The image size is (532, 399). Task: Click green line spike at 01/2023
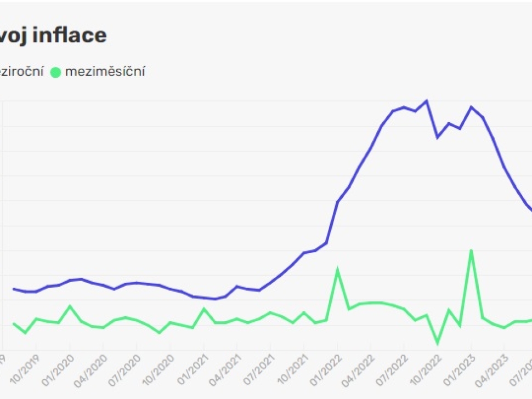(x=471, y=250)
